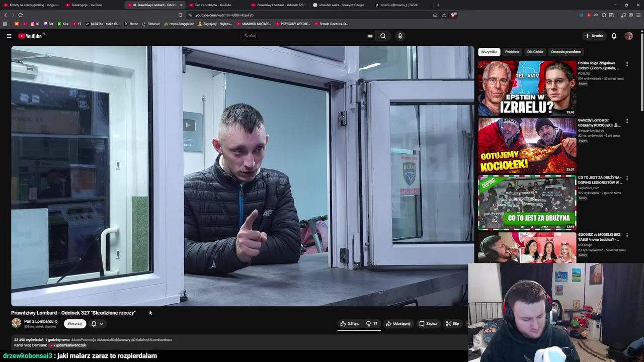Open the IG bookmark
Viewport: 644px width, 362px height.
coord(35,24)
